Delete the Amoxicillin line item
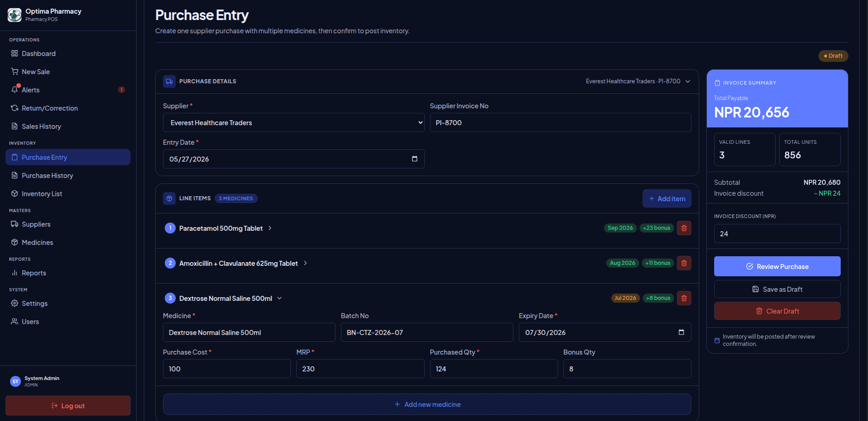This screenshot has height=421, width=868. 684,263
